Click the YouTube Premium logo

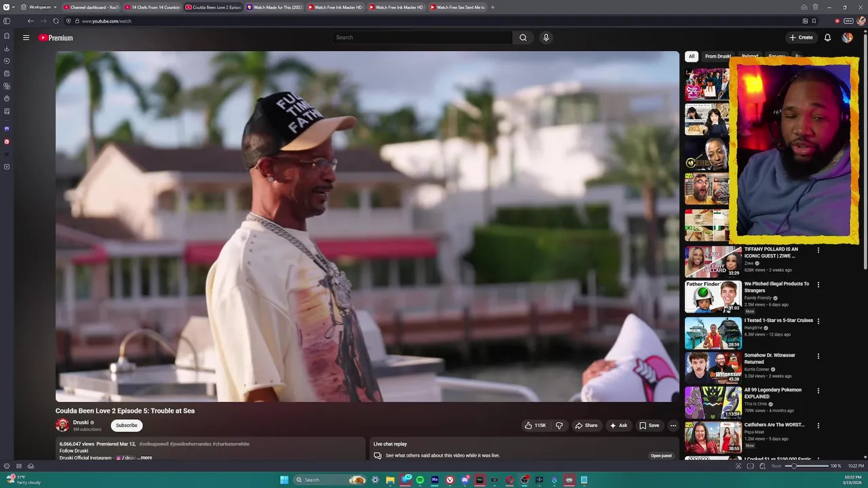pos(56,38)
